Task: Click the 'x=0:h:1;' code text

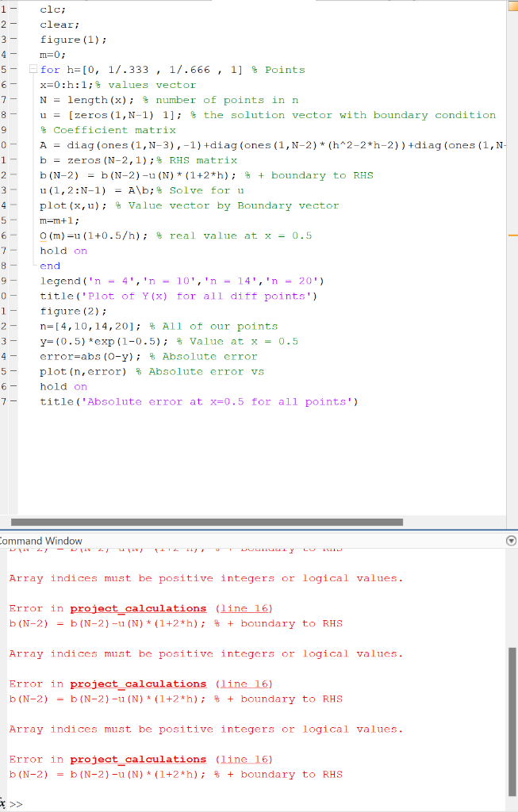Action: tap(67, 85)
